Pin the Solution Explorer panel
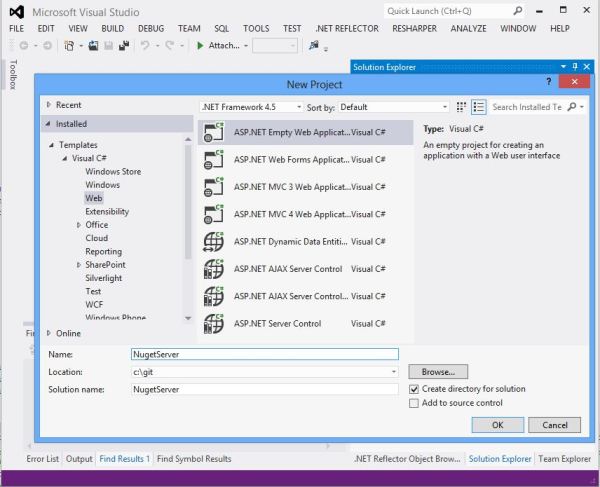 [x=575, y=67]
